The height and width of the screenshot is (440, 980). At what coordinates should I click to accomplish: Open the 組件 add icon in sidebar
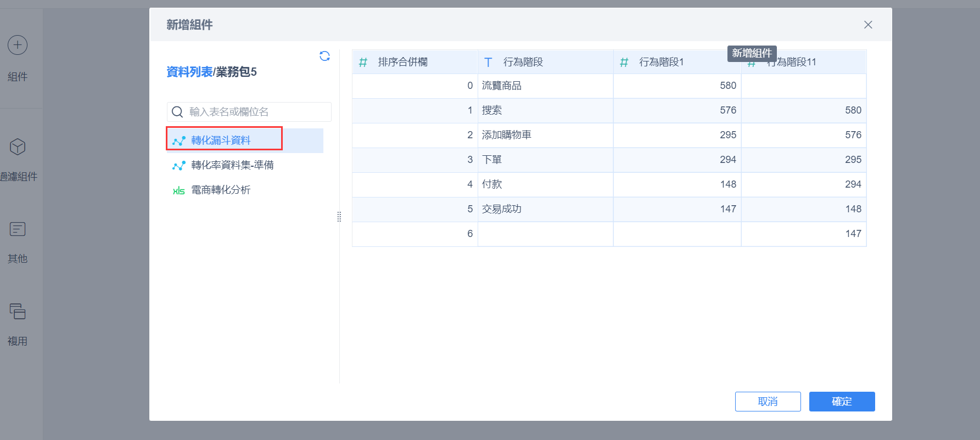point(18,45)
